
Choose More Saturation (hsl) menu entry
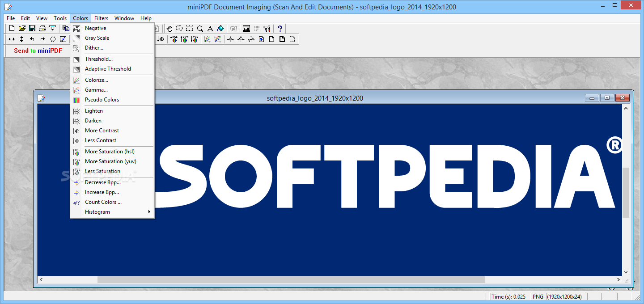pyautogui.click(x=112, y=152)
